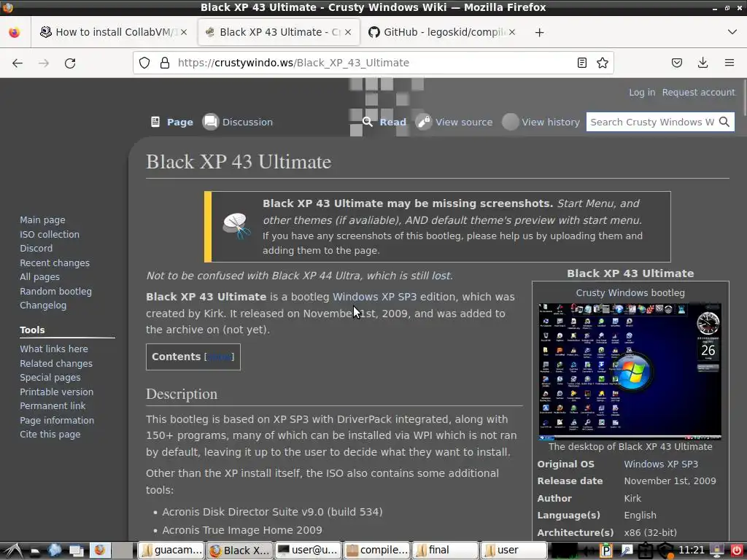Close the GitHub legoskid tab
The height and width of the screenshot is (560, 747).
point(511,32)
